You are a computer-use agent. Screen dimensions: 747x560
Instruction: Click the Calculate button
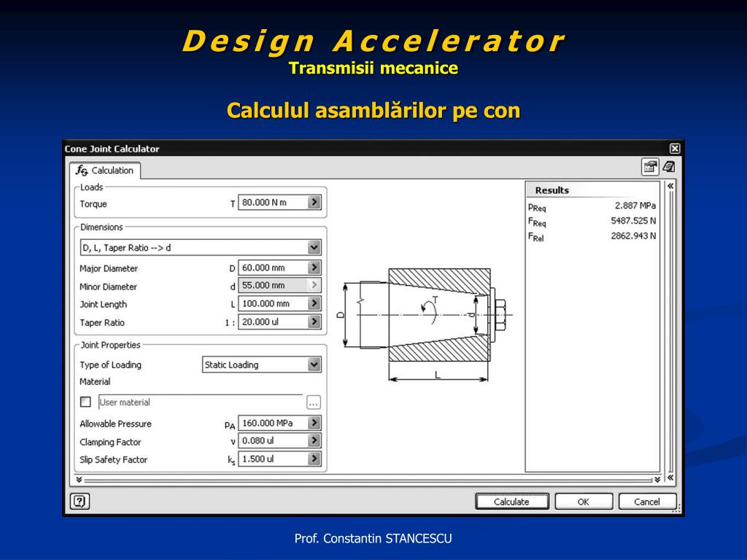(512, 502)
